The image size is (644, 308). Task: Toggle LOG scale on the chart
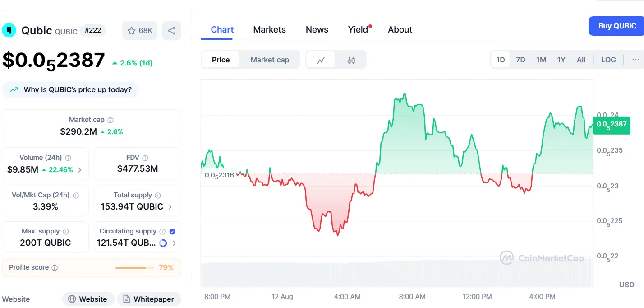pyautogui.click(x=608, y=60)
